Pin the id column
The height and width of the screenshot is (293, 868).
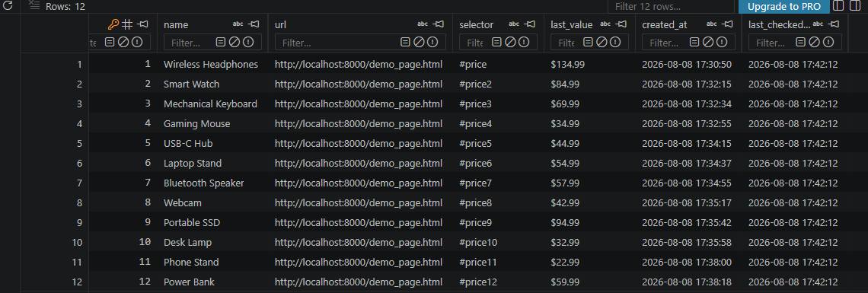tap(143, 24)
